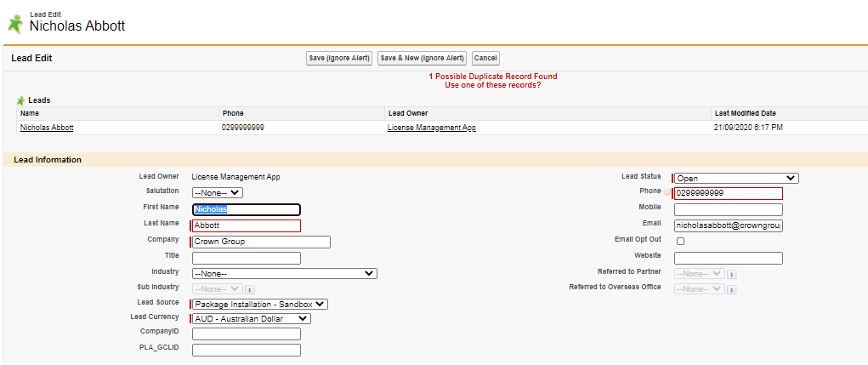The image size is (868, 365).
Task: Open the Nicholas Abbott duplicate lead link
Action: coord(47,128)
